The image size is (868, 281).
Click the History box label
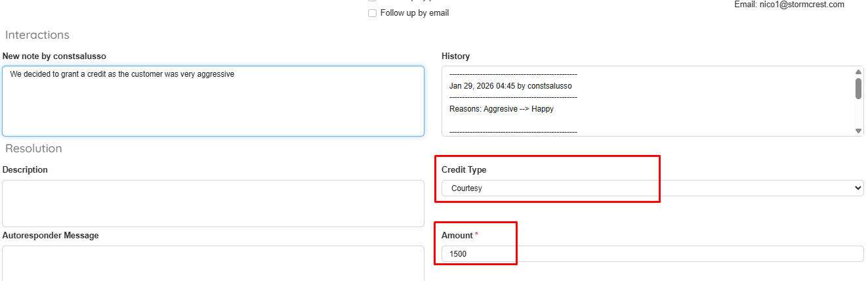coord(455,56)
